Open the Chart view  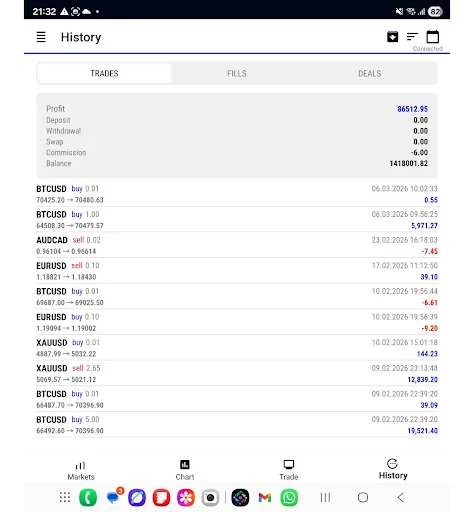[x=185, y=470]
